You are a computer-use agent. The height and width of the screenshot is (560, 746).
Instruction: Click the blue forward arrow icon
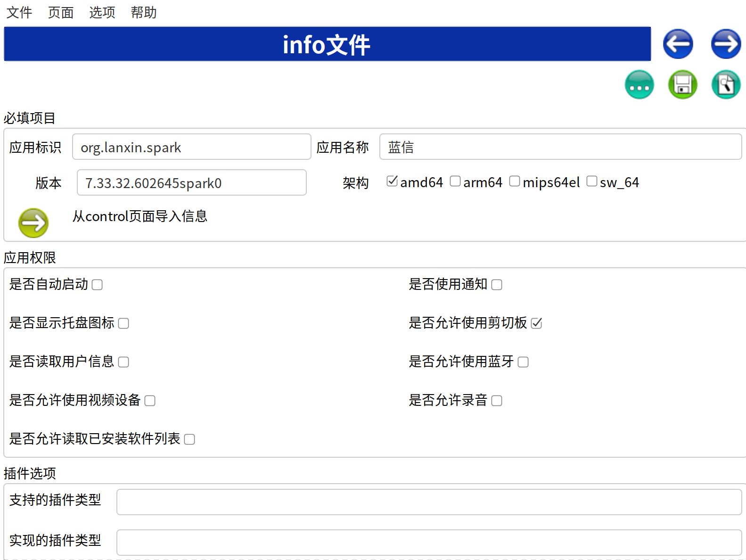point(726,44)
